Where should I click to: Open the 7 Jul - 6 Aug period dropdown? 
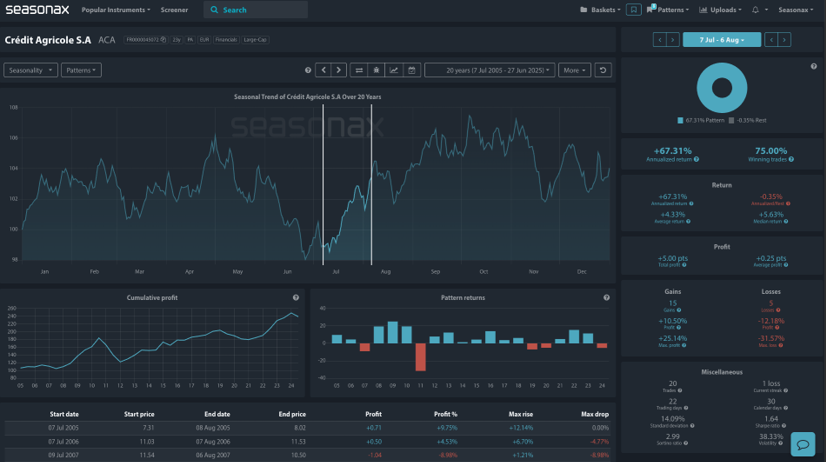click(722, 40)
